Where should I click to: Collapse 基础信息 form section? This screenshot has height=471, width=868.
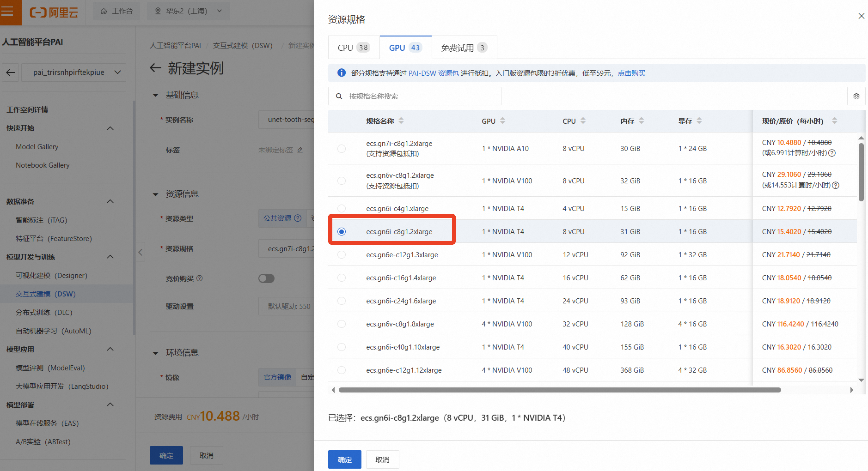point(156,95)
